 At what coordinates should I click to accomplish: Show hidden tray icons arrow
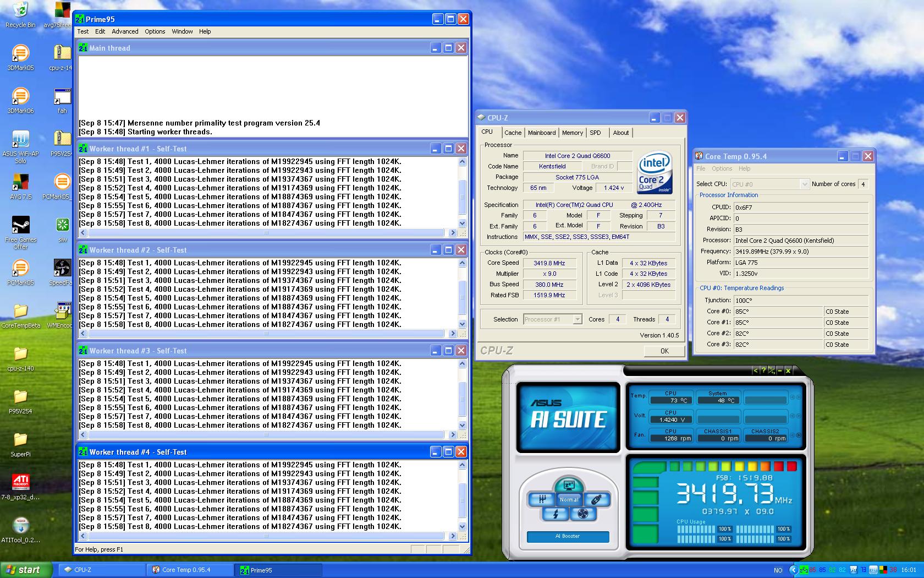pos(793,570)
